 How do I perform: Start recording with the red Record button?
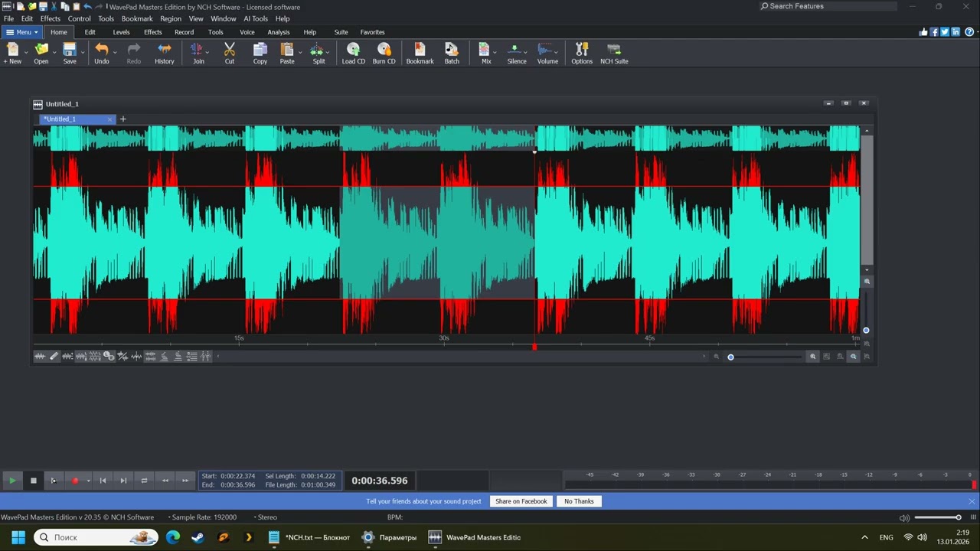75,481
